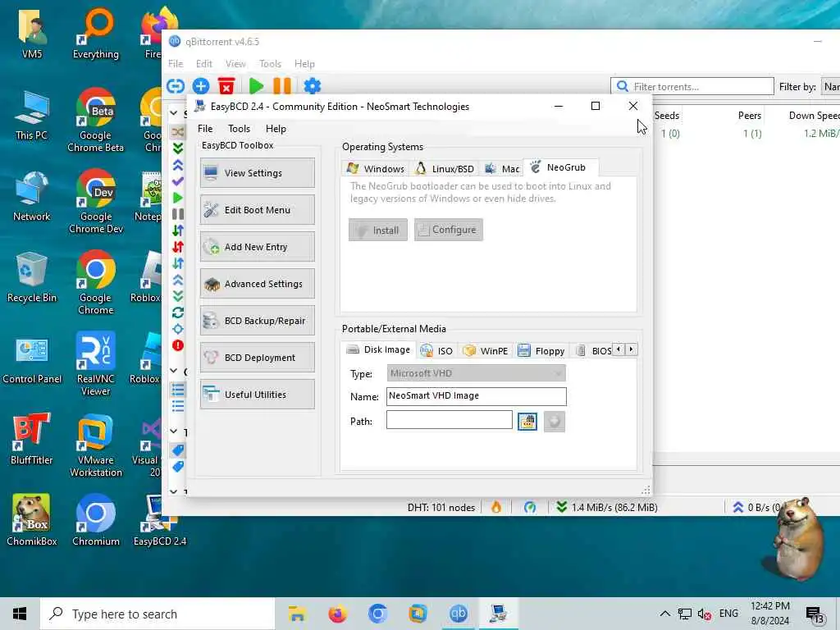The width and height of the screenshot is (840, 630).
Task: Open BCD Backup/Repair section
Action: pos(257,321)
